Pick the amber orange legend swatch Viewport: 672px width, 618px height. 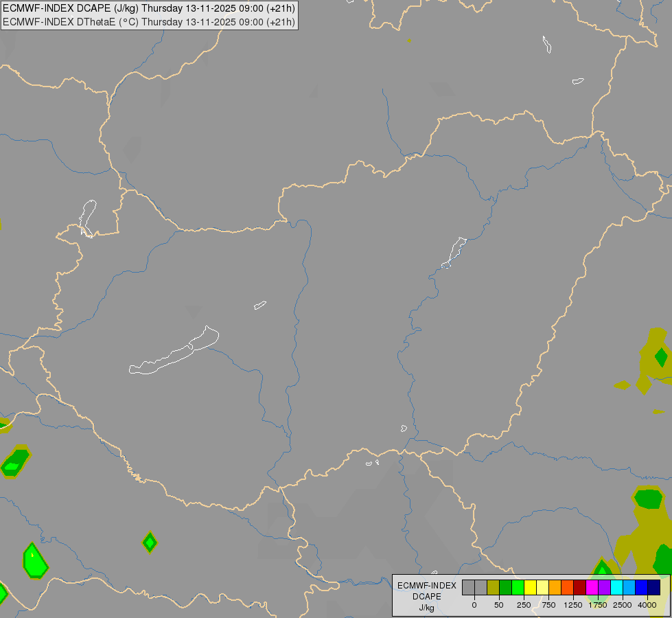[x=555, y=588]
